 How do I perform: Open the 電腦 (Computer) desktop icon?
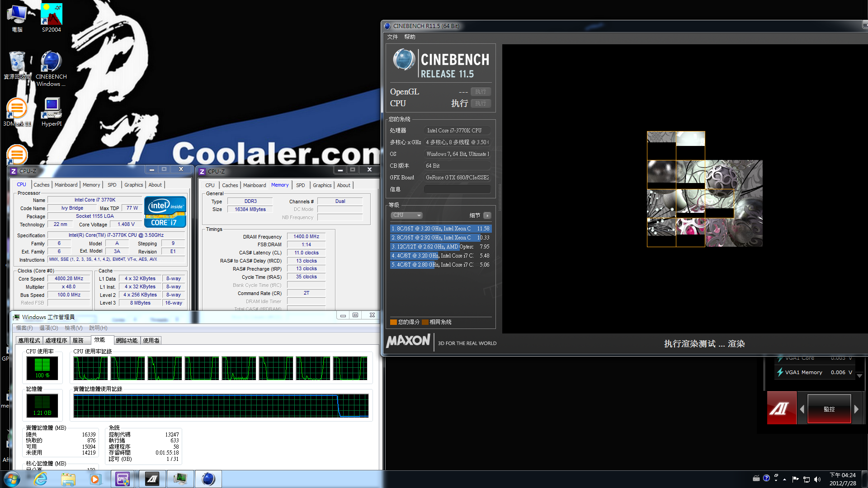click(17, 18)
